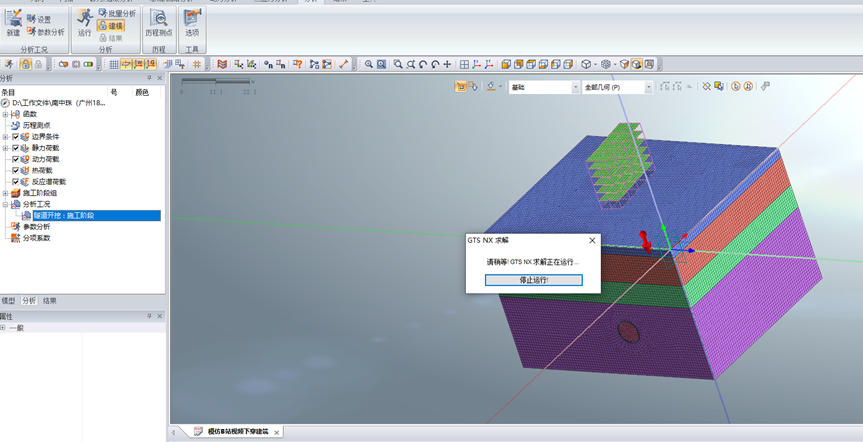This screenshot has width=863, height=442.
Task: Open 选项 tools icon
Action: [192, 18]
